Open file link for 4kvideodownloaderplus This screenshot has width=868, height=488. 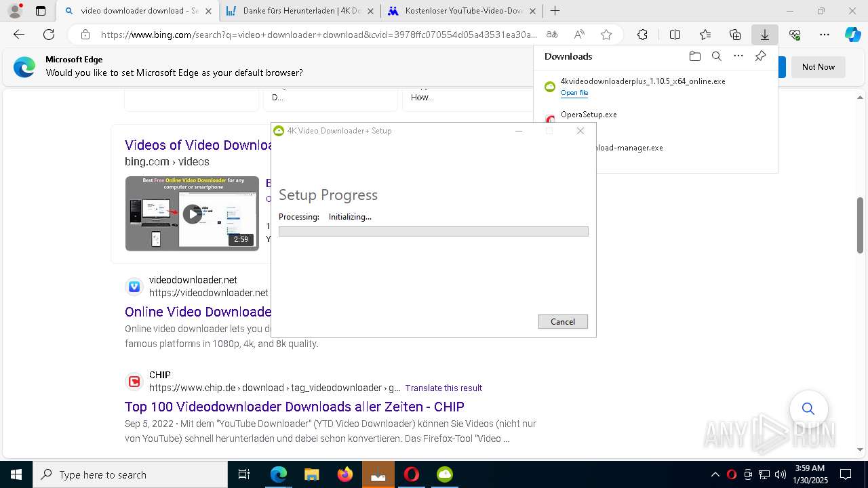[x=574, y=93]
